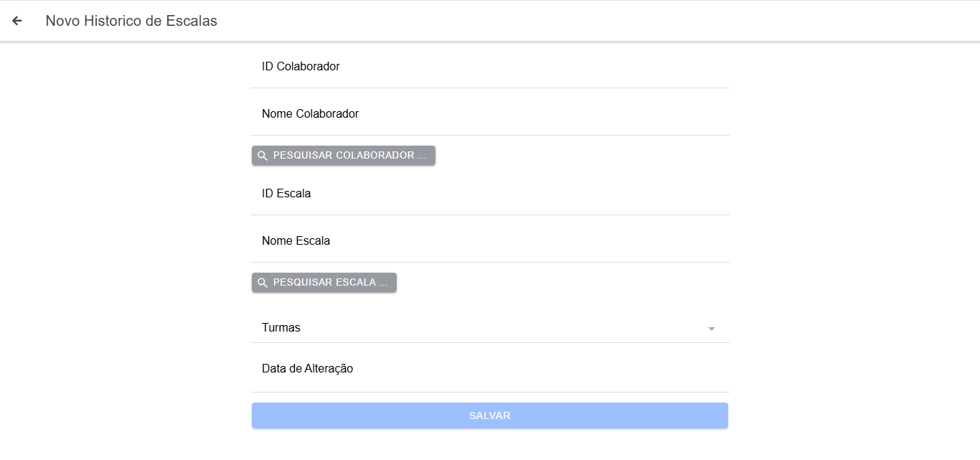Viewport: 980px width, 460px height.
Task: Click the Nome Escala label text
Action: [x=296, y=241]
